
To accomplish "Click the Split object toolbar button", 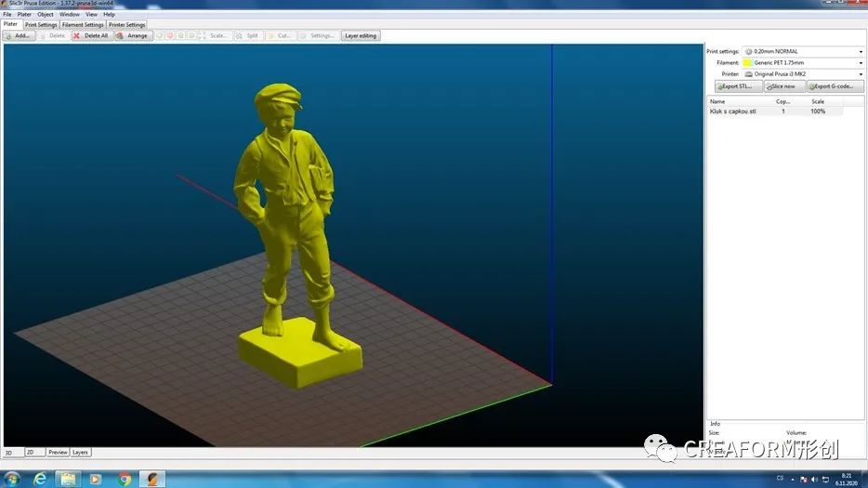I will [247, 35].
